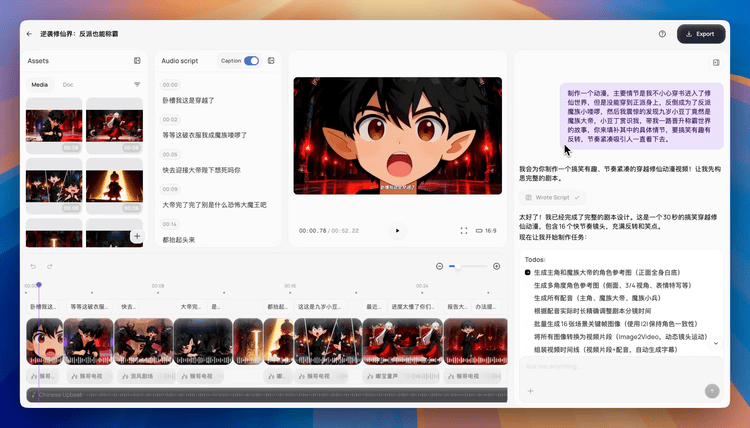Select the first timeline clip with boy's face close-up

44,341
